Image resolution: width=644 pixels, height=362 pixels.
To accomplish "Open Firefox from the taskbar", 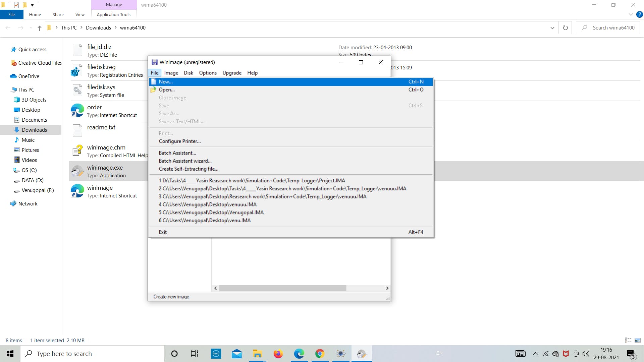I will point(278,354).
